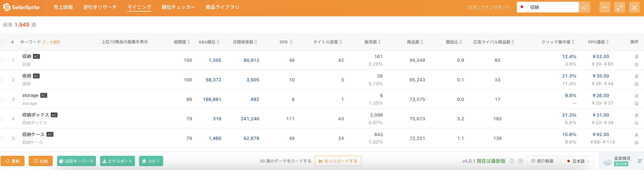
Task: Click the 更新 refresh button
Action: click(12, 161)
